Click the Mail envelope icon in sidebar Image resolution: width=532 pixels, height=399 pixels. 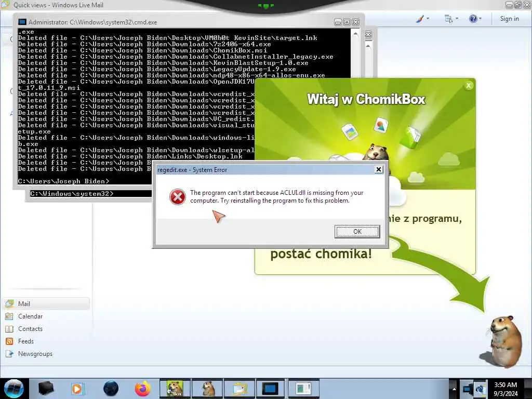(9, 303)
